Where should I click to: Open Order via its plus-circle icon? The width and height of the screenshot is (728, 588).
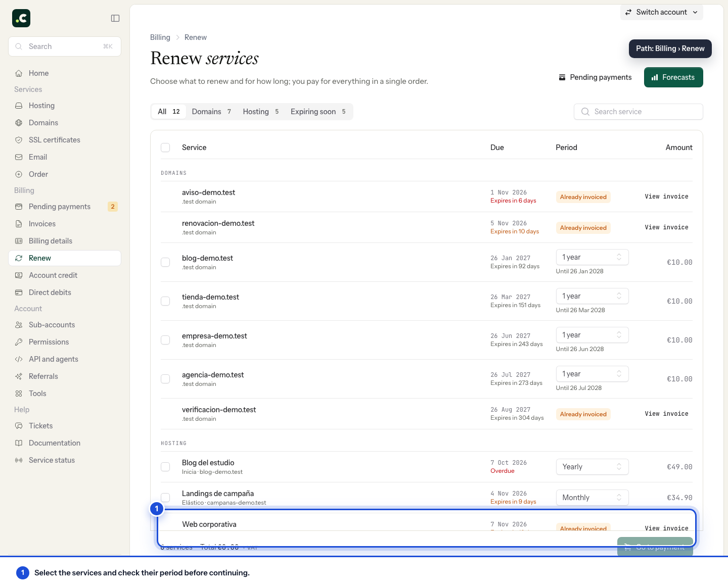tap(19, 174)
